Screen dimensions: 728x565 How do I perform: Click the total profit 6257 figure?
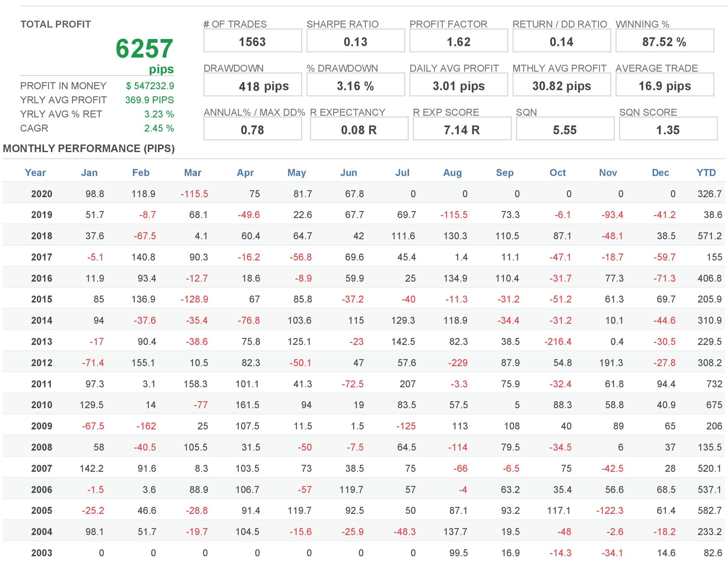tap(144, 48)
